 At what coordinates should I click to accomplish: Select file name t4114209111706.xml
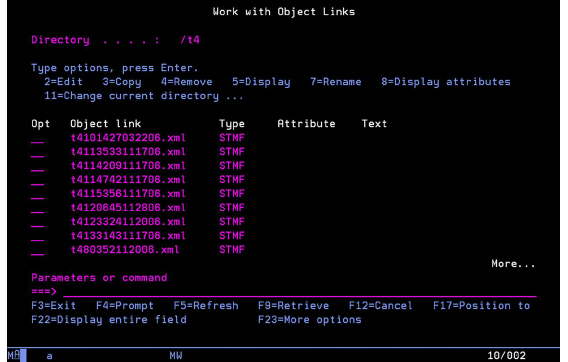[x=128, y=166]
